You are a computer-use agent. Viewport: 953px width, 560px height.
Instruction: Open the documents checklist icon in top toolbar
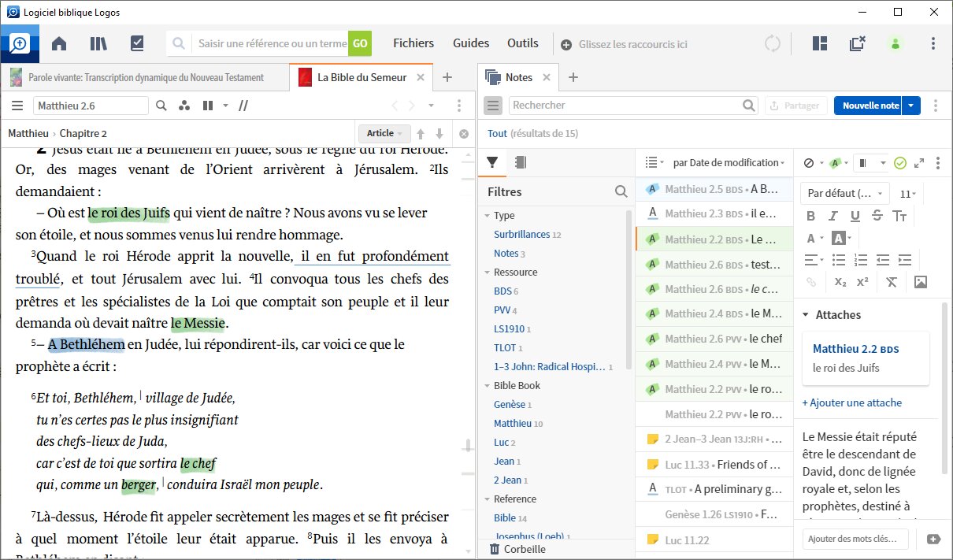pyautogui.click(x=137, y=44)
